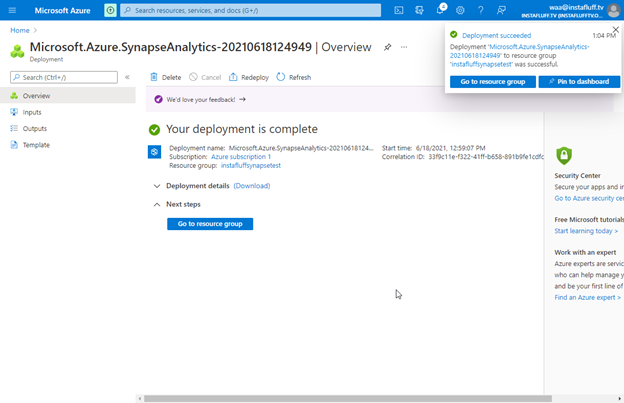Click the horizontal scrollbar thumb
This screenshot has width=624, height=403.
click(348, 399)
